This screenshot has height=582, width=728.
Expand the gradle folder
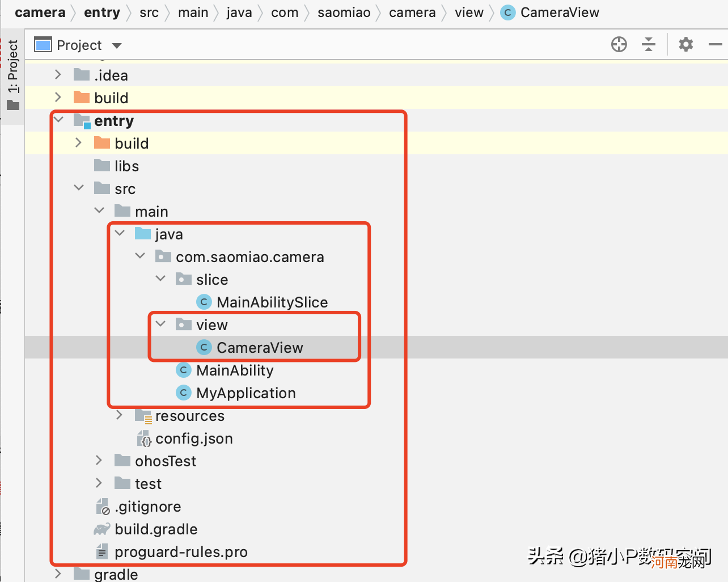(58, 573)
